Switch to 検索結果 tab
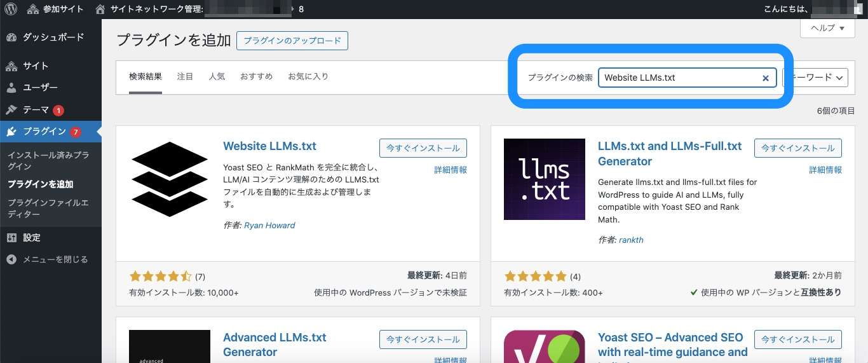This screenshot has width=868, height=363. pos(146,77)
